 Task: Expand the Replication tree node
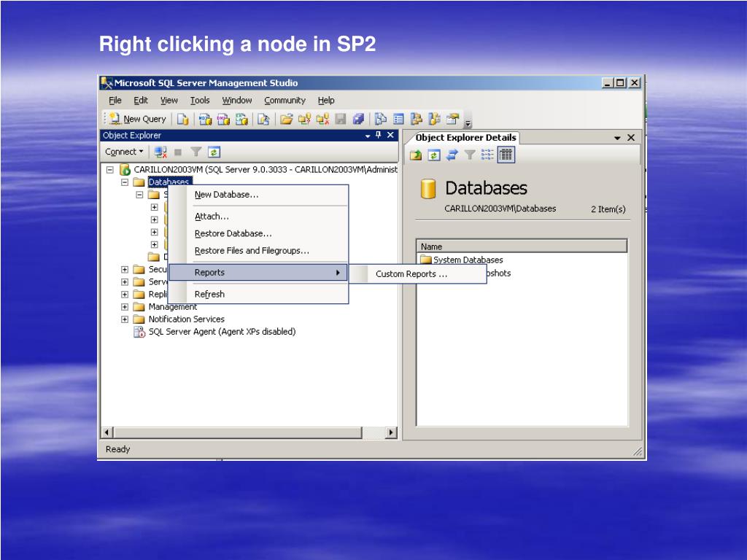pos(124,295)
